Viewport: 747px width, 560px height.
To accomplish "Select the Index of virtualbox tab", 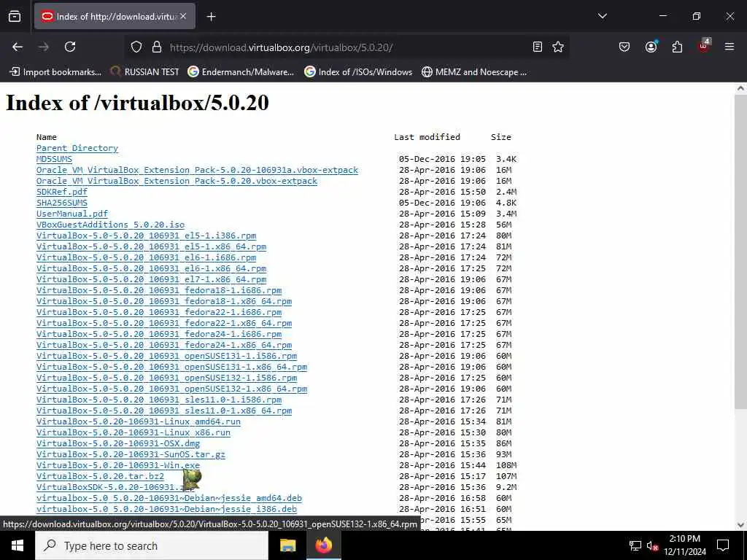I will pyautogui.click(x=115, y=16).
